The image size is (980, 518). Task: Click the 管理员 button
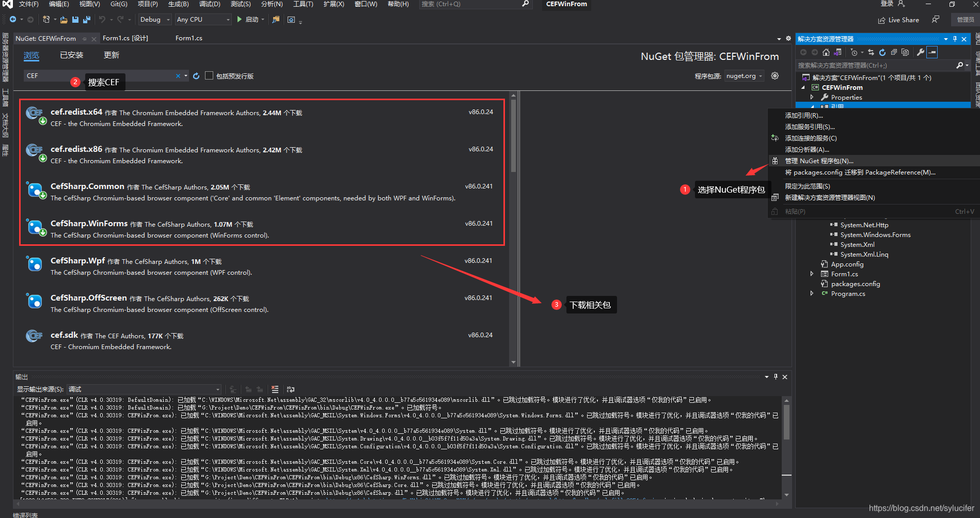click(965, 20)
